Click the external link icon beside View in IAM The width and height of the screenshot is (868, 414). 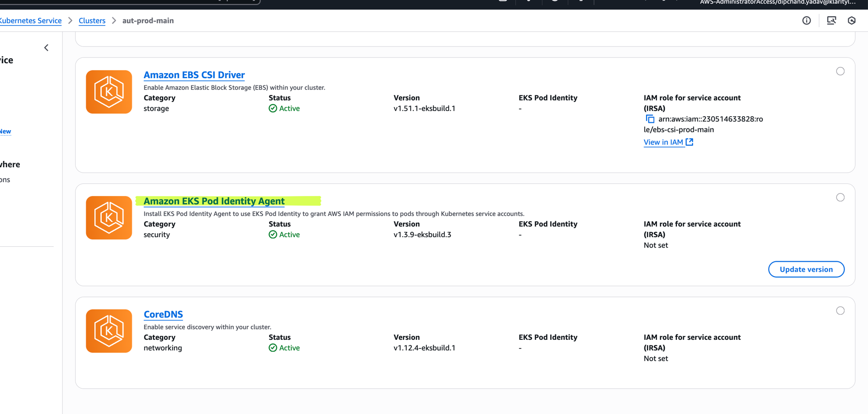[x=689, y=142]
